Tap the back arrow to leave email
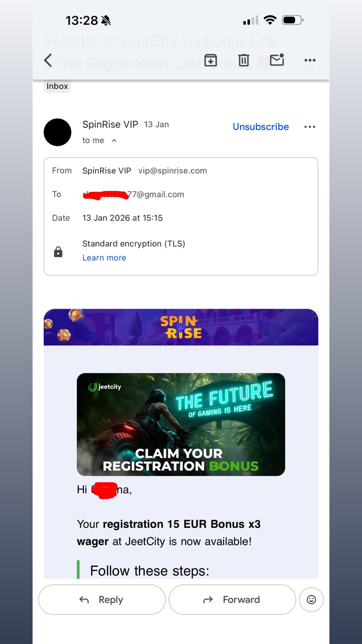This screenshot has width=362, height=644. coord(48,60)
